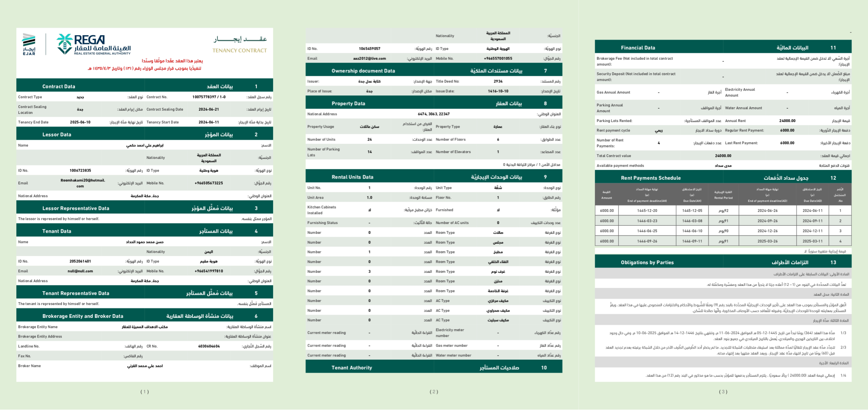Screen dimensions: 868x410
Task: Click the Financial Data section header
Action: [637, 48]
